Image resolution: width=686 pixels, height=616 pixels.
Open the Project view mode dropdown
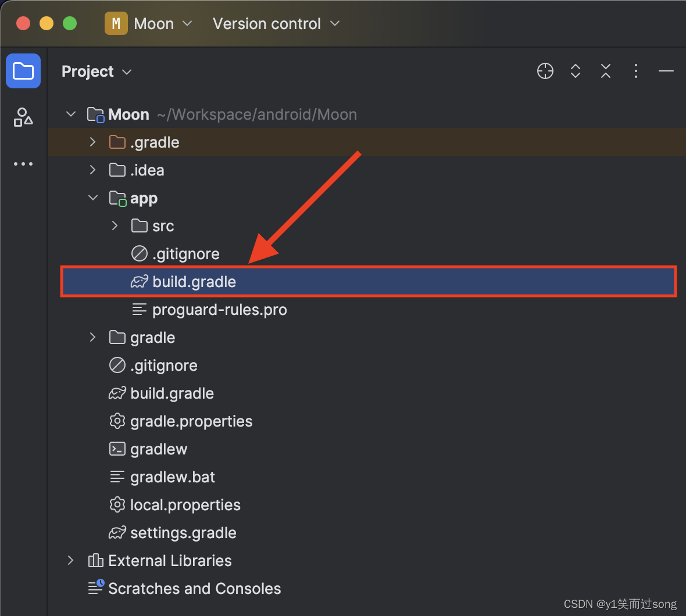tap(97, 71)
